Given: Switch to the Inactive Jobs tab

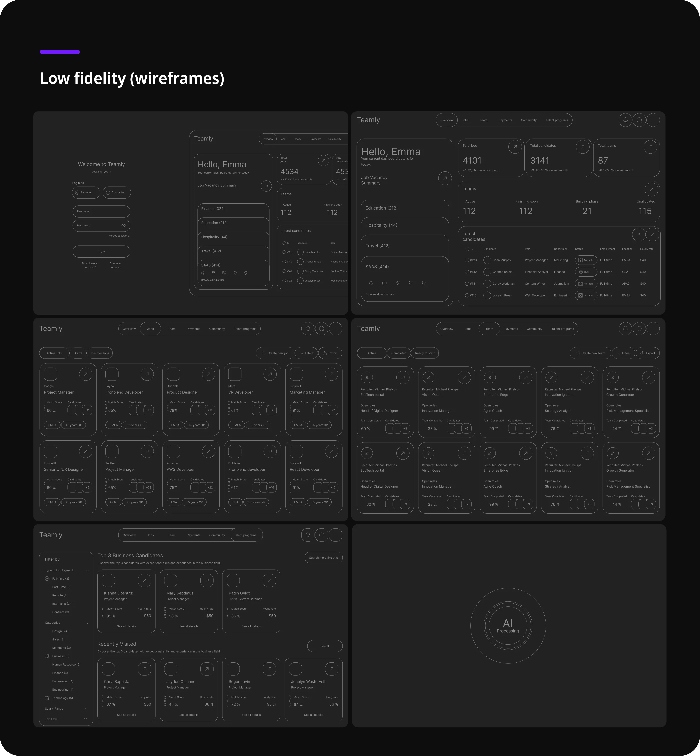Looking at the screenshot, I should [x=100, y=353].
